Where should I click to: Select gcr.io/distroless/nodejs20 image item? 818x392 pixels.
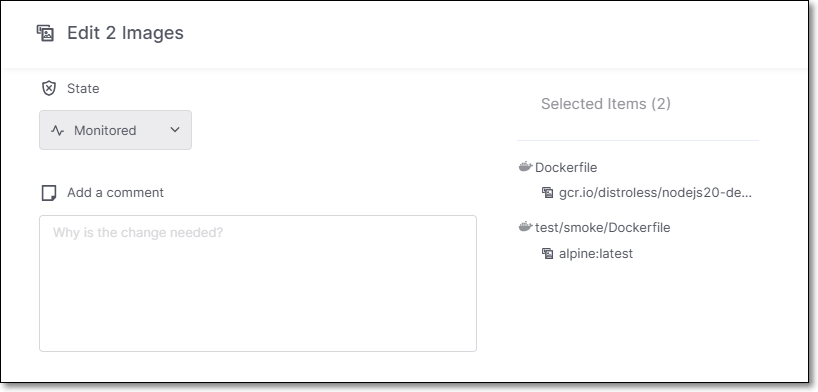pyautogui.click(x=655, y=193)
